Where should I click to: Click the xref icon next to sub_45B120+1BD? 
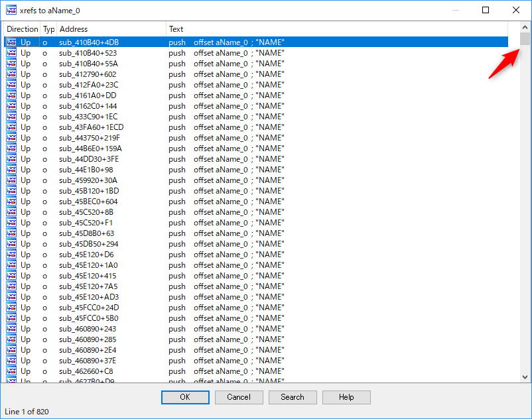pos(11,191)
